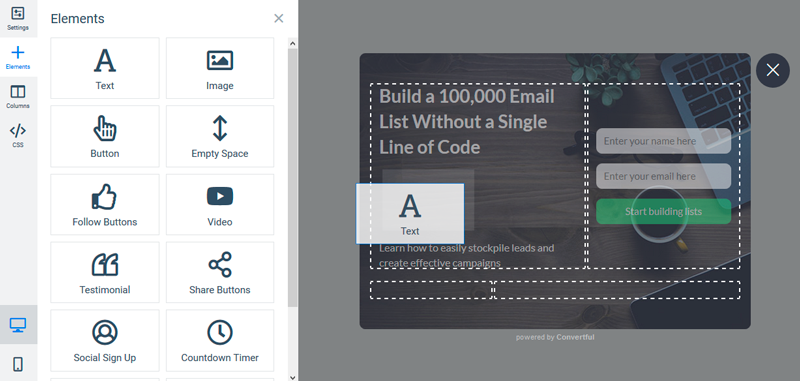800x381 pixels.
Task: Close the popup with the X button
Action: tap(772, 70)
